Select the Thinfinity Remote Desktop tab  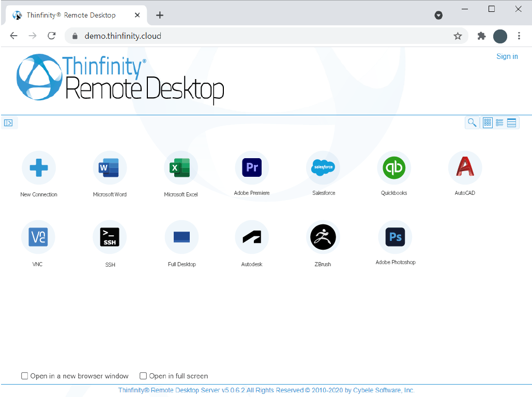pos(77,15)
